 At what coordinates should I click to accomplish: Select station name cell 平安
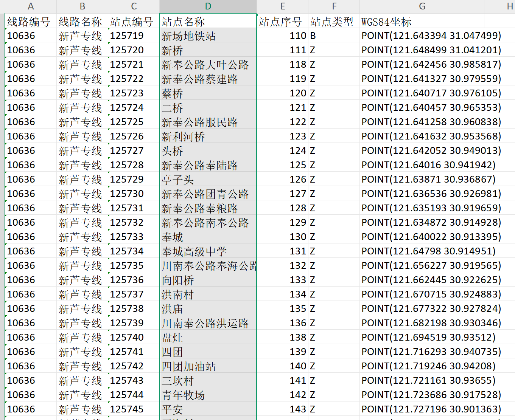click(208, 409)
